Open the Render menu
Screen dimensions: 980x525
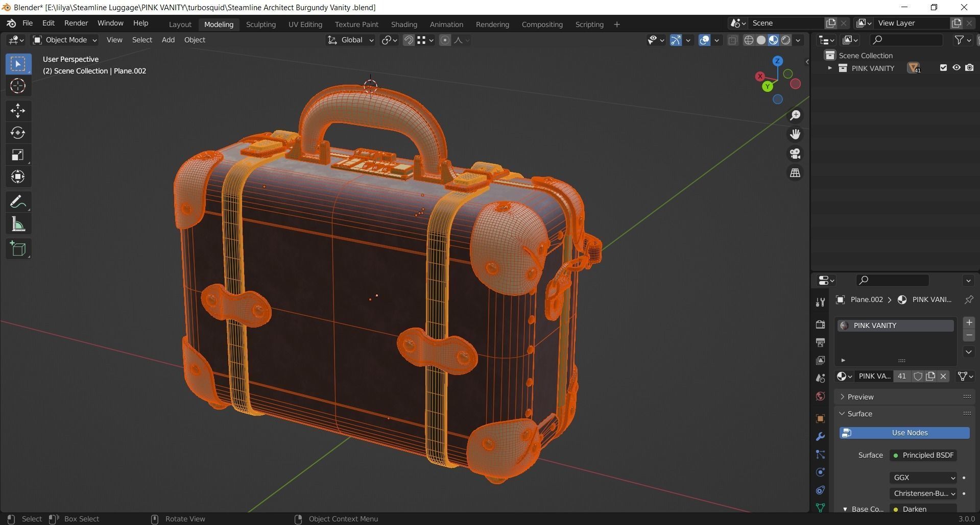[76, 23]
